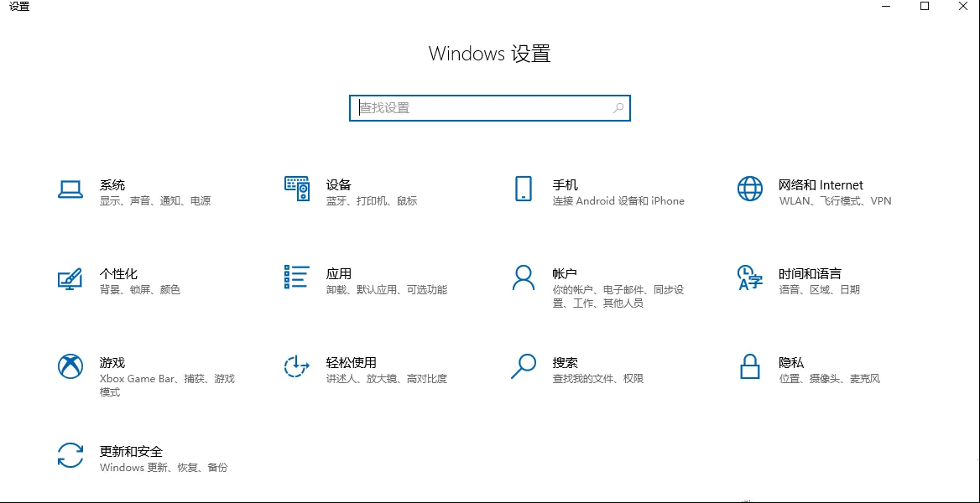
Task: Click the text 蓝牙、打印机、鼠标
Action: pyautogui.click(x=371, y=201)
